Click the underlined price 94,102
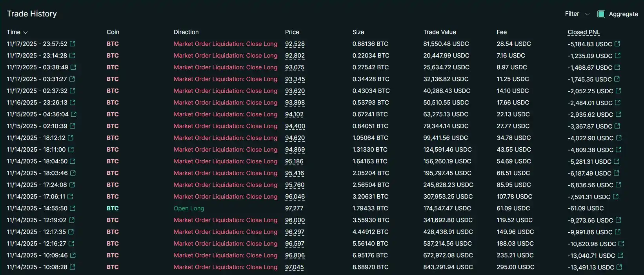 [x=294, y=114]
